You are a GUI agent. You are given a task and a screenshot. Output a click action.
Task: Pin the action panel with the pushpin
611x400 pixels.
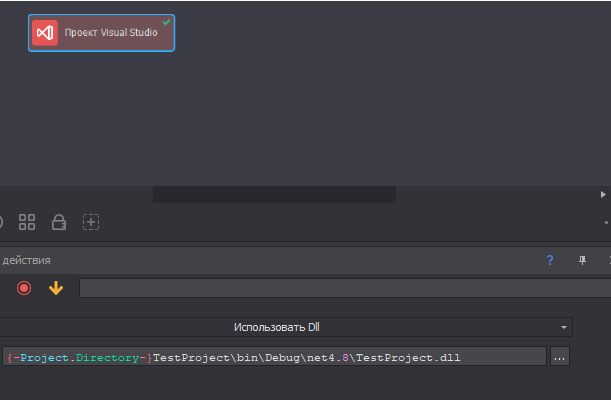[x=582, y=260]
